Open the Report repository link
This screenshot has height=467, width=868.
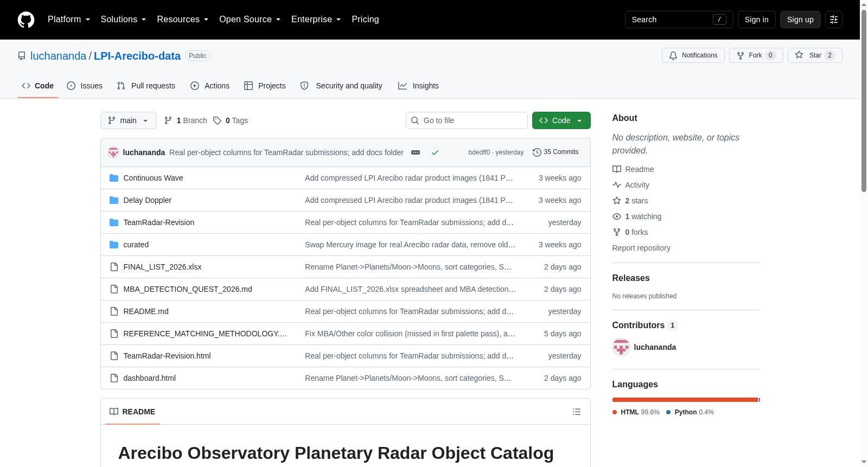641,248
